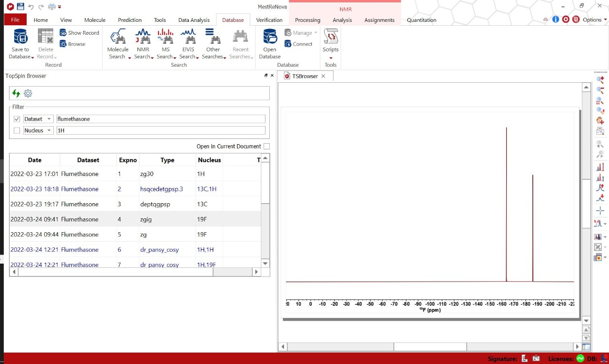Viewport: 609px width, 364px height.
Task: Expand the Scripts dropdown arrow
Action: tap(331, 59)
